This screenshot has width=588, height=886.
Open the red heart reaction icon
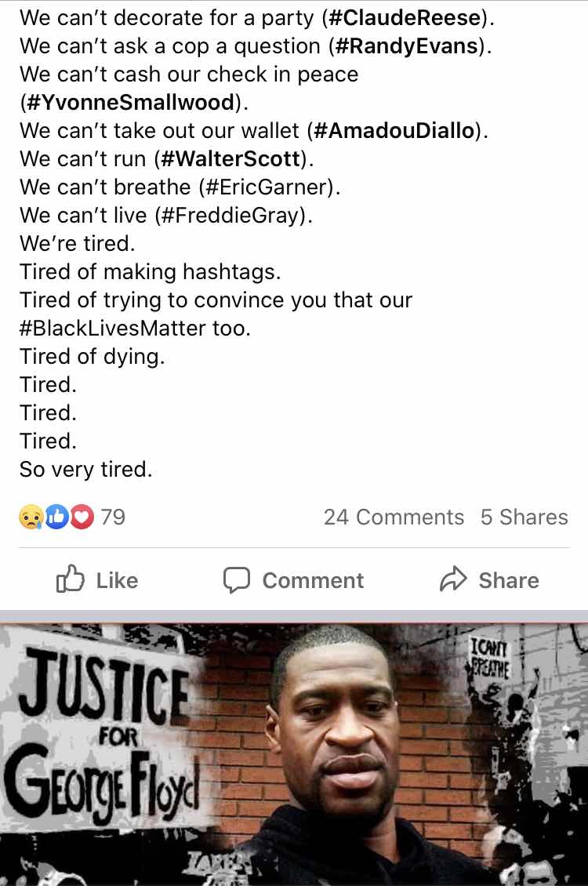[x=82, y=517]
